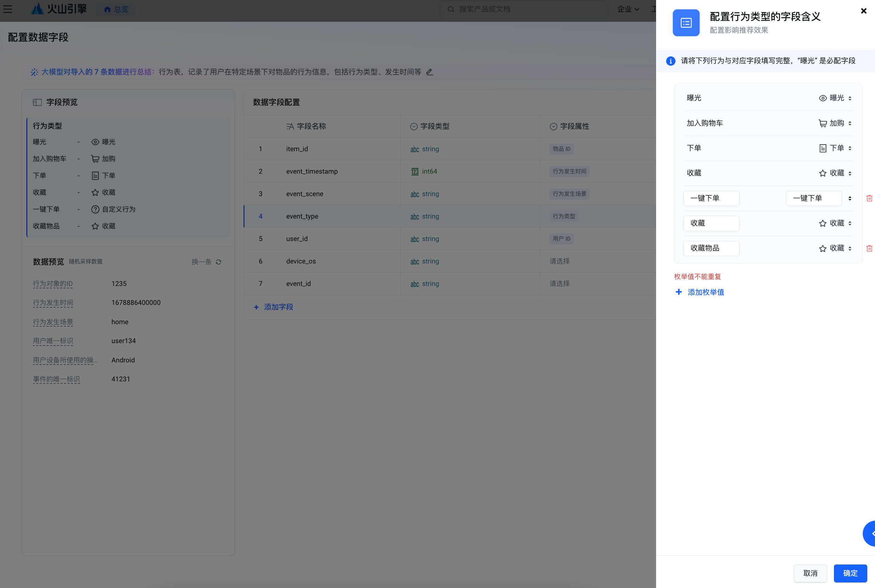This screenshot has width=875, height=588.
Task: Expand the 下单 behavior selector
Action: [x=835, y=148]
